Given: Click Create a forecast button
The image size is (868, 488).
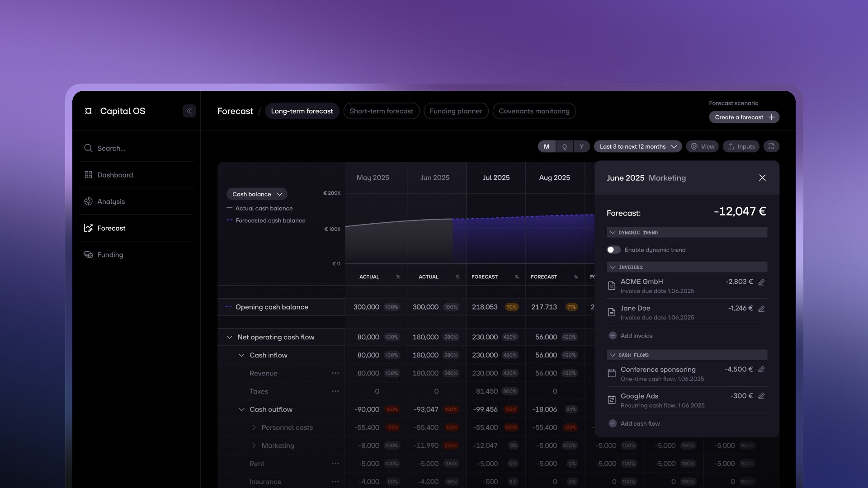Looking at the screenshot, I should click(x=744, y=117).
